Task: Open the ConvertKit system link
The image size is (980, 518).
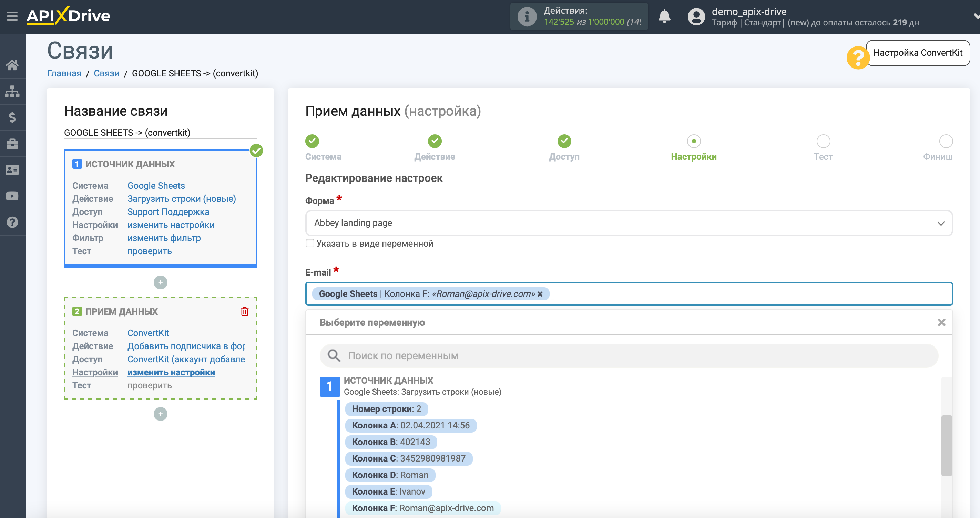Action: coord(148,333)
